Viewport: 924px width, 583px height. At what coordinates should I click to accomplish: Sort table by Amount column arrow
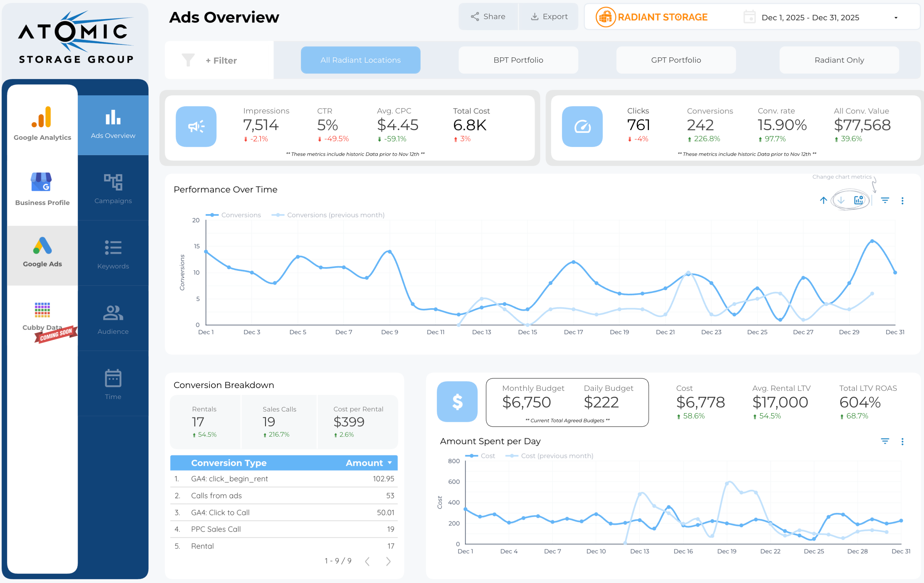[390, 463]
